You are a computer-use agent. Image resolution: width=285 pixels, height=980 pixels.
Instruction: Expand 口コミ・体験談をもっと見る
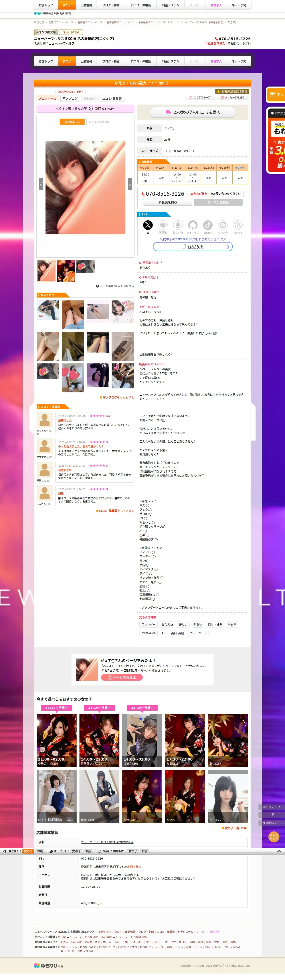point(115,511)
